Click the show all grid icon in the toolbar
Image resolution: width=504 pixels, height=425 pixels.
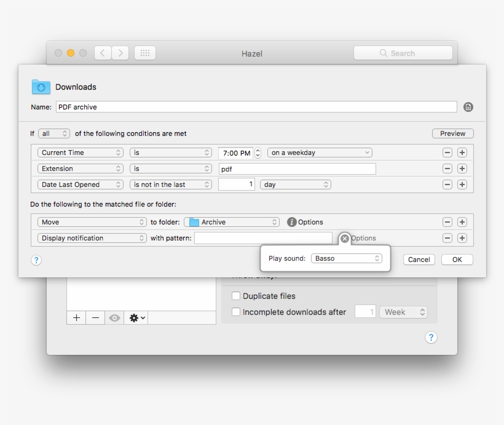click(x=145, y=54)
